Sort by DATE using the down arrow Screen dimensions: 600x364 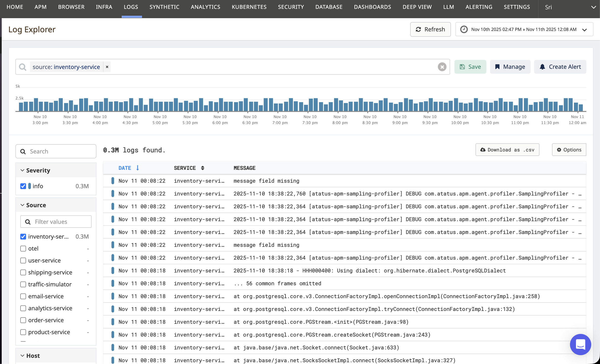click(138, 168)
